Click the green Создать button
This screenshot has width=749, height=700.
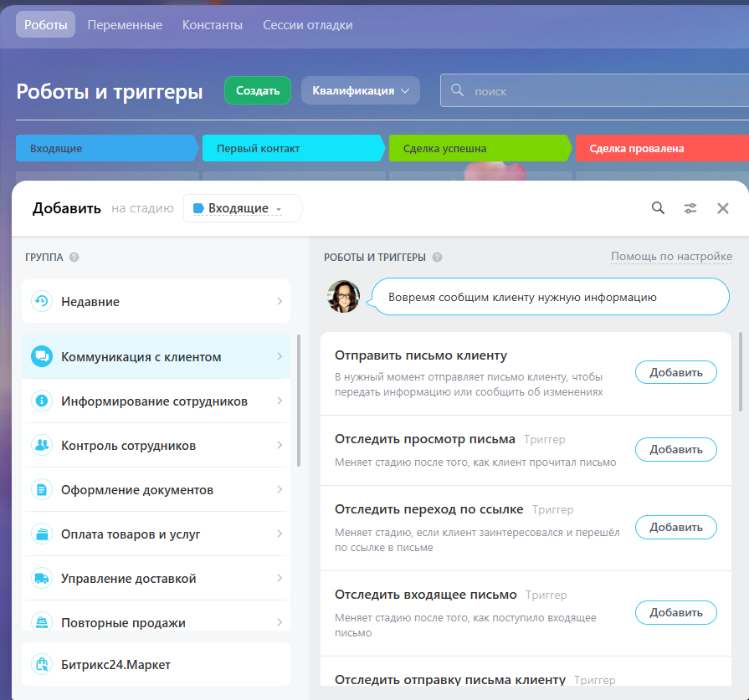click(258, 90)
